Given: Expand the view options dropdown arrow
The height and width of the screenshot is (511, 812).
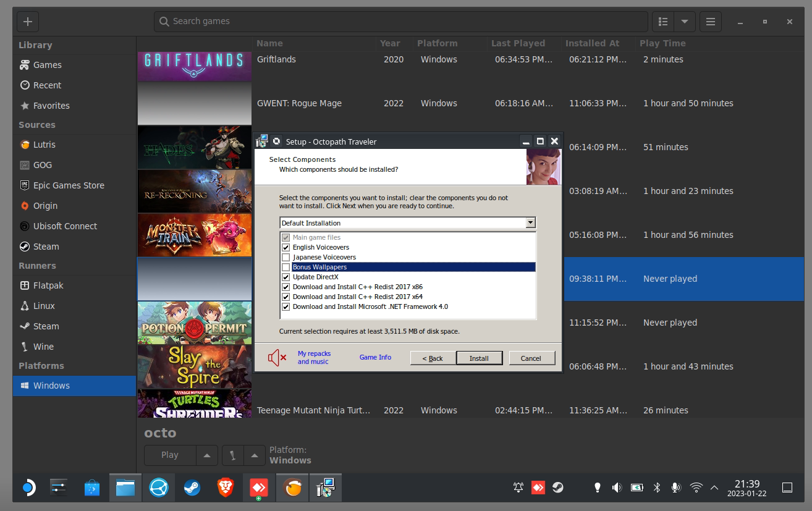Looking at the screenshot, I should [685, 22].
